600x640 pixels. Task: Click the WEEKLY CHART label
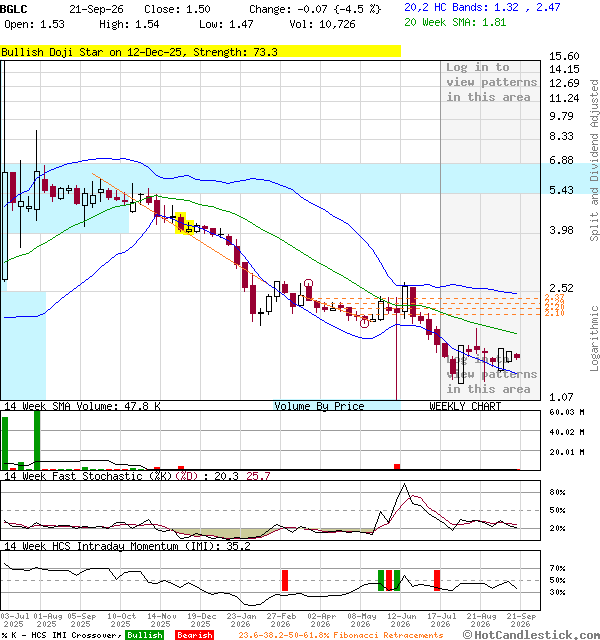pos(465,406)
